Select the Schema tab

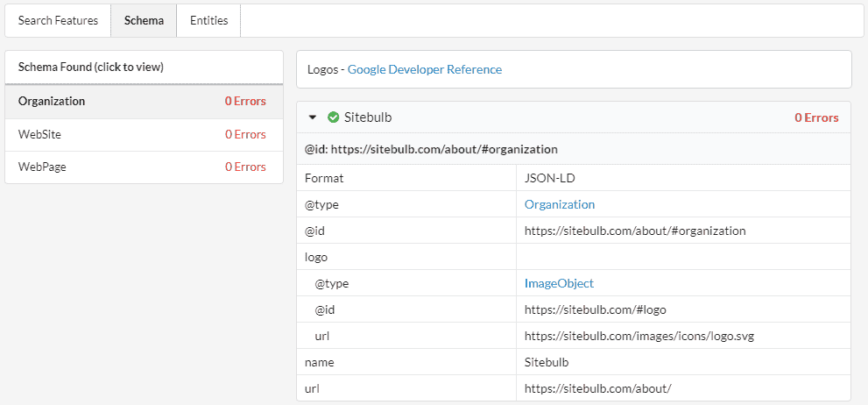(144, 20)
